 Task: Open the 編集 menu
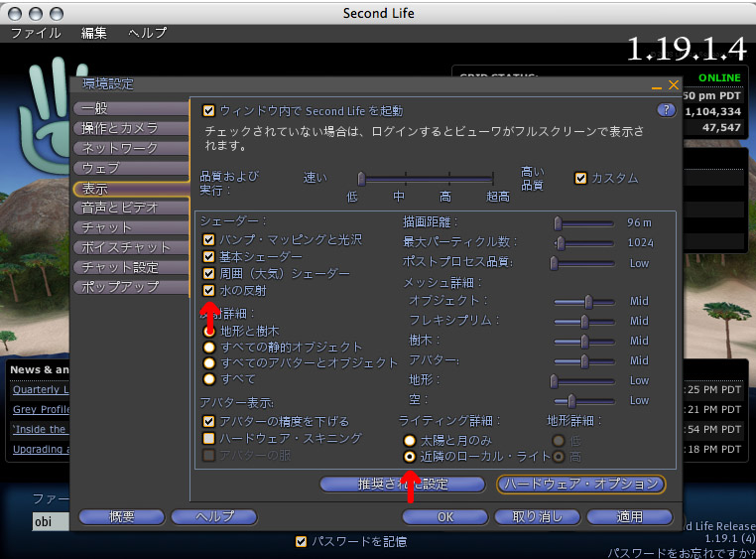(93, 33)
